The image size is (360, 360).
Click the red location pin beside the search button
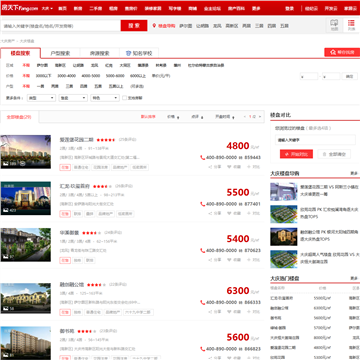(154, 26)
